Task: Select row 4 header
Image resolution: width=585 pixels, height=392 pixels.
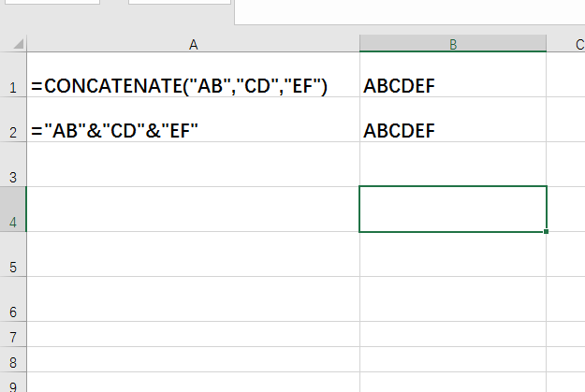Action: 13,222
